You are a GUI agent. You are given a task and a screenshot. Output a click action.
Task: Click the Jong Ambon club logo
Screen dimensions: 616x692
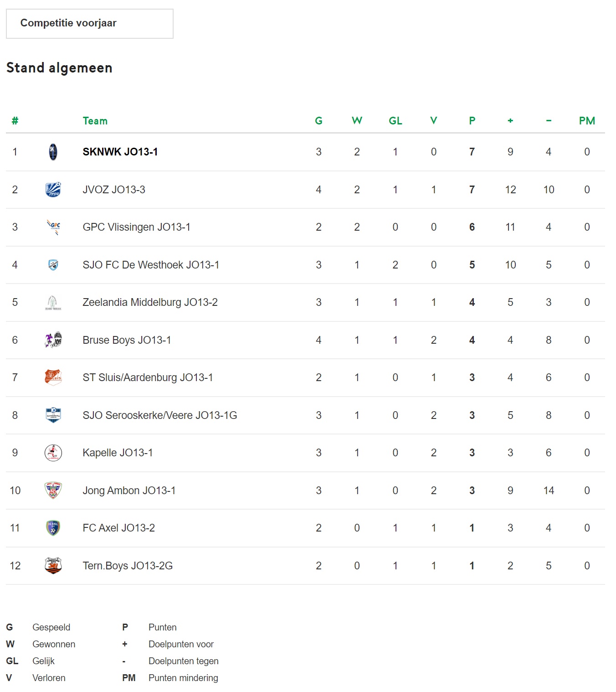click(53, 491)
